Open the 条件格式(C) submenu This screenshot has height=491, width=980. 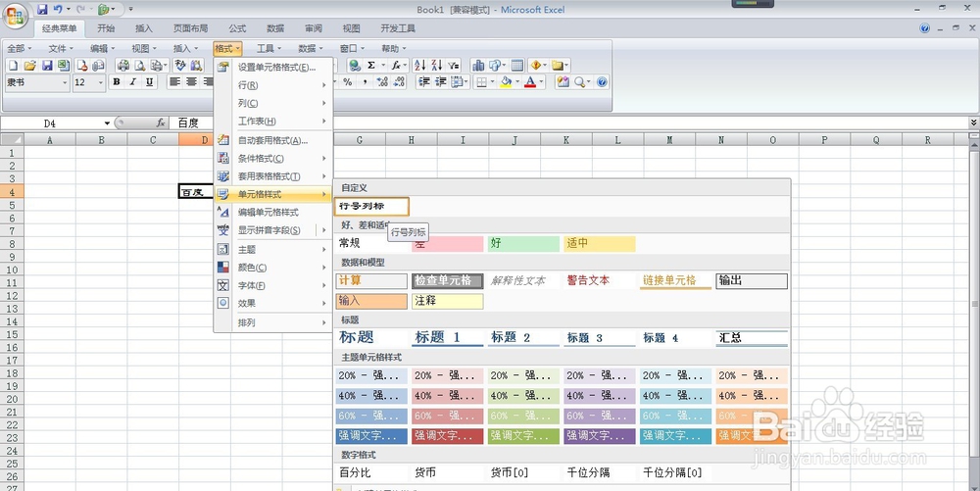[273, 158]
